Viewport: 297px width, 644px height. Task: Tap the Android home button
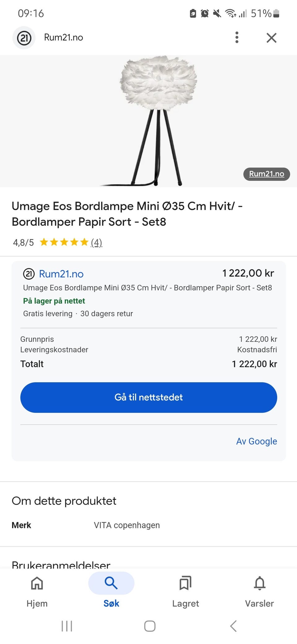(x=150, y=626)
